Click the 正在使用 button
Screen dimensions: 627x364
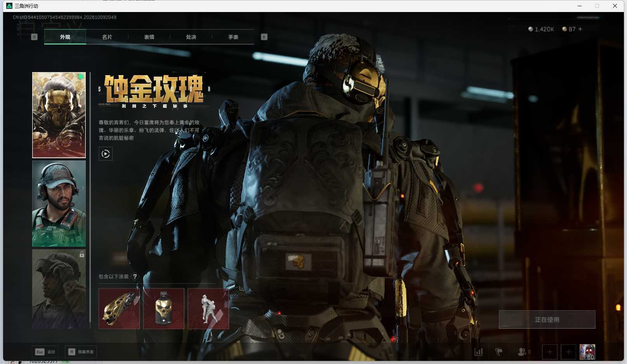(547, 319)
